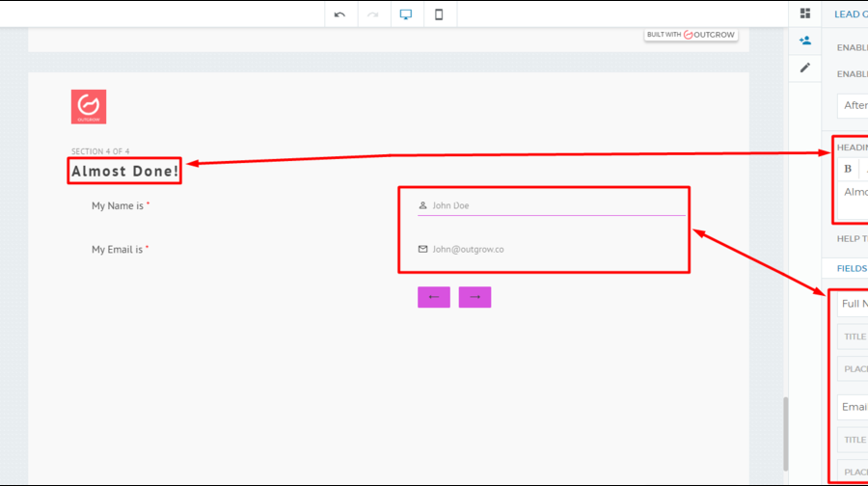
Task: Expand the Full Name field dropdown
Action: point(853,304)
